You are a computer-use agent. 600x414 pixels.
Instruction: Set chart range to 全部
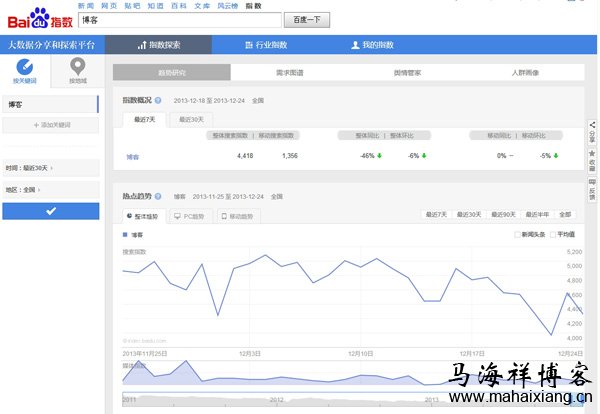(565, 214)
